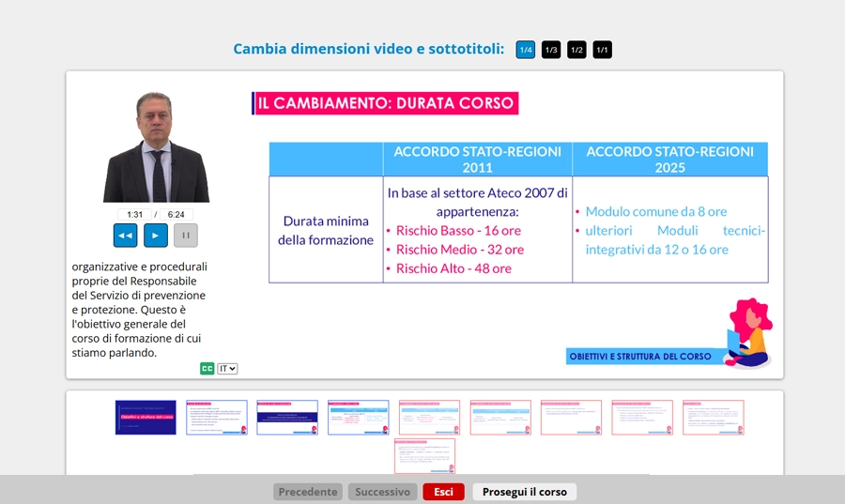The width and height of the screenshot is (845, 504).
Task: Open thumbnail with dark blue band
Action: (287, 418)
